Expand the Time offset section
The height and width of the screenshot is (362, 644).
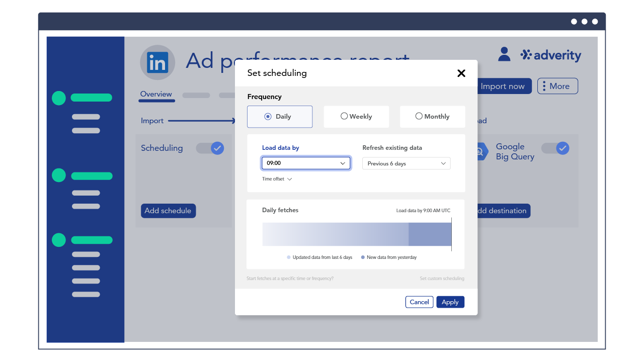tap(277, 179)
